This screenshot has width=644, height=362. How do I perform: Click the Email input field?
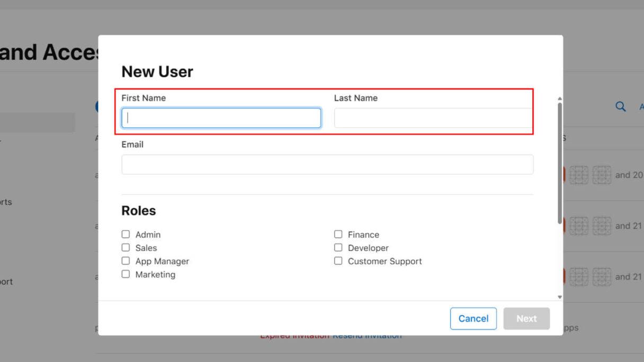327,164
